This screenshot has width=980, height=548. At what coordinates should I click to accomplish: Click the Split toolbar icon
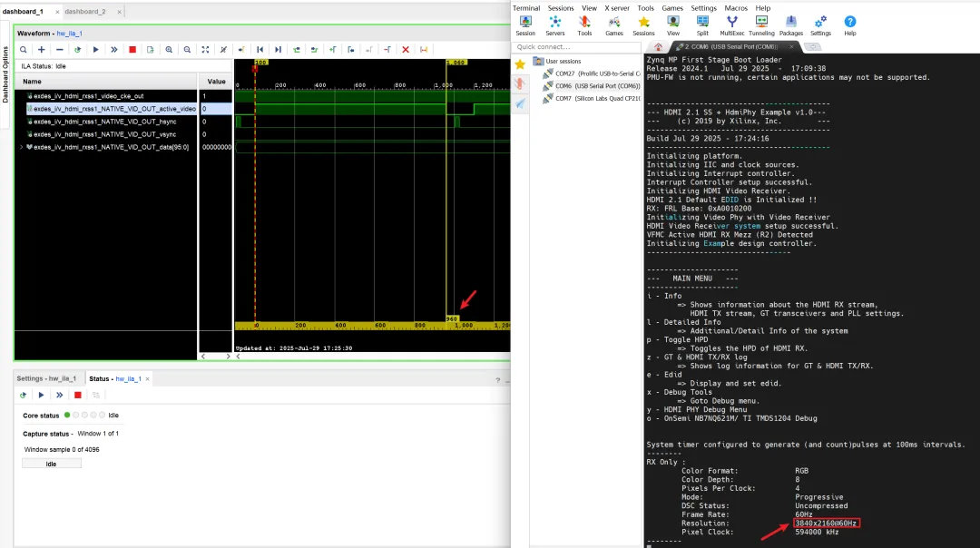pos(702,25)
